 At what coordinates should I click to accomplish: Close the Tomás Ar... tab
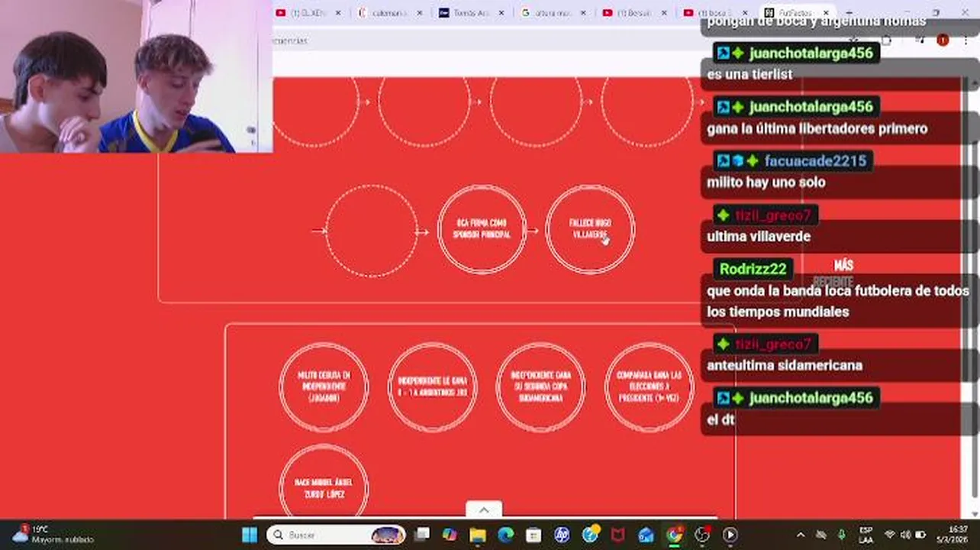coord(500,12)
